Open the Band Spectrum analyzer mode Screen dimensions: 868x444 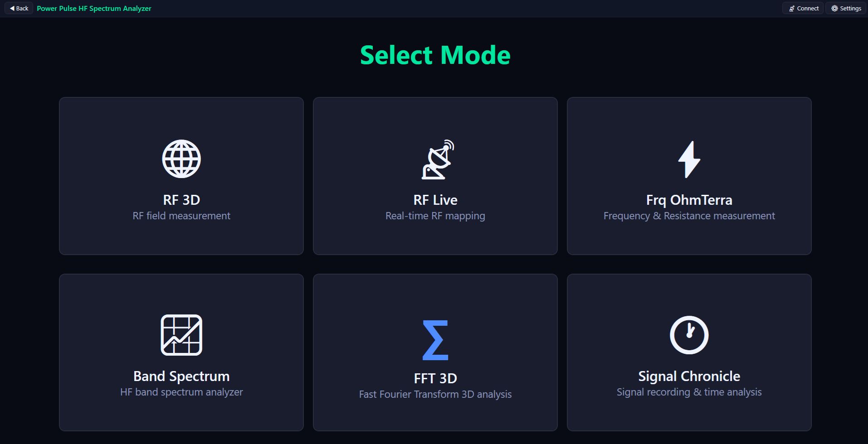[181, 352]
